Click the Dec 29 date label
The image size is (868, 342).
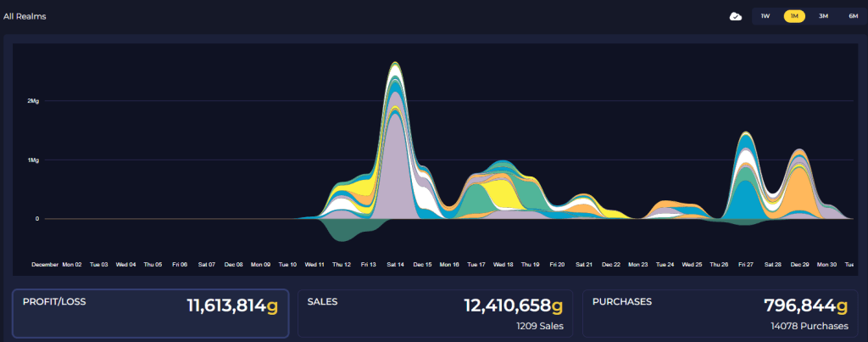(x=799, y=265)
